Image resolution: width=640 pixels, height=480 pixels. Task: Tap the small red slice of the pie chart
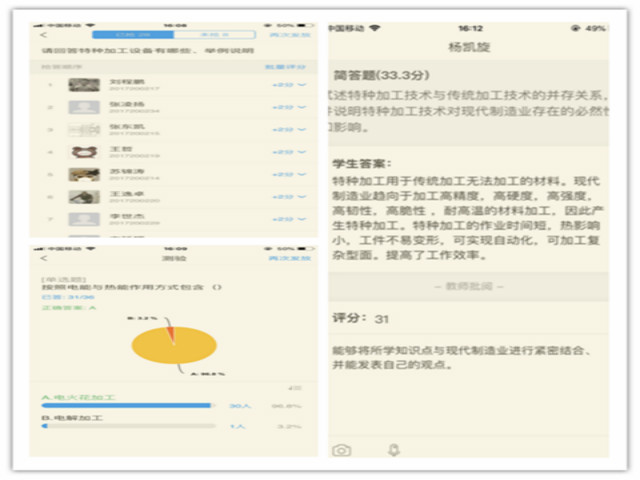(171, 334)
